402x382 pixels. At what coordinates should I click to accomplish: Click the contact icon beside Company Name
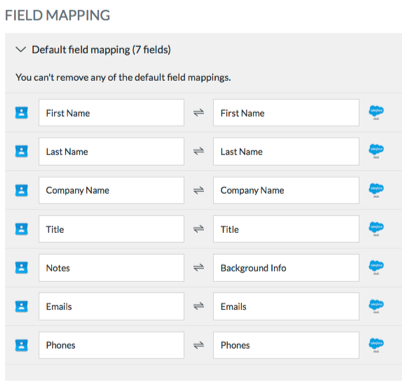(22, 190)
